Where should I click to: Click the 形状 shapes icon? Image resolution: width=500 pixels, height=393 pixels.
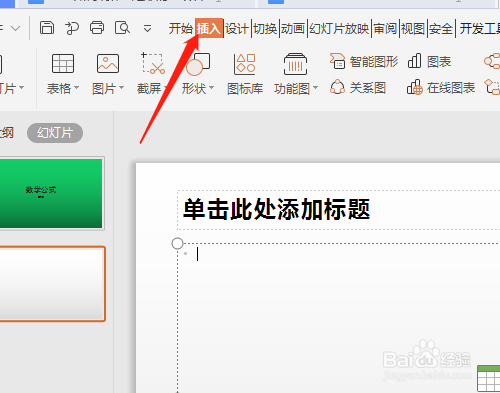(198, 64)
